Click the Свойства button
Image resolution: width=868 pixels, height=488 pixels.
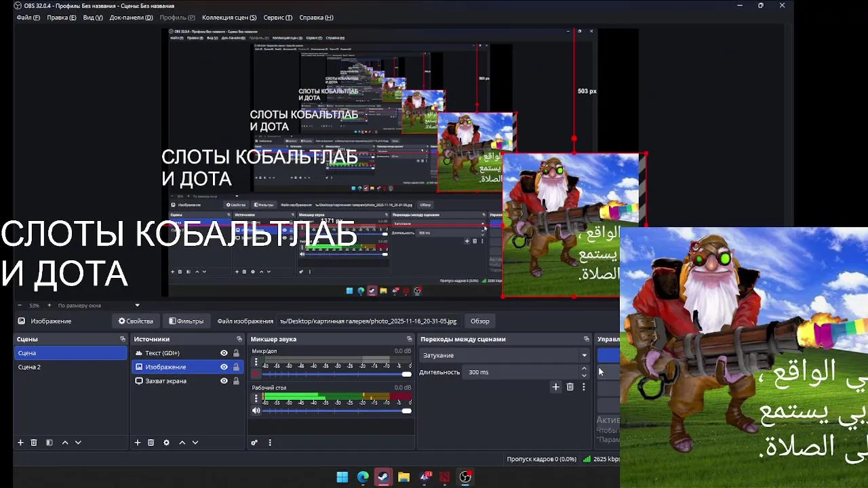tap(136, 321)
